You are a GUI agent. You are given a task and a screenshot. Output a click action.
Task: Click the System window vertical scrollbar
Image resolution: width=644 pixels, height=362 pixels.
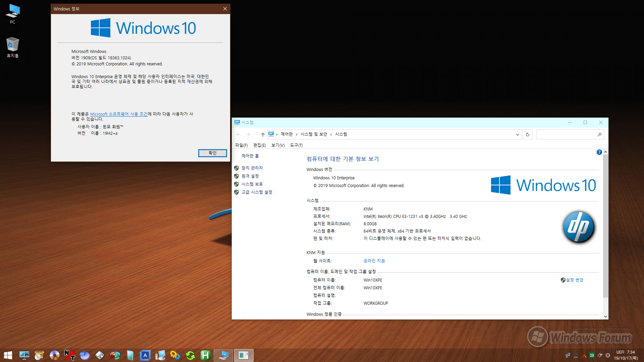click(x=605, y=226)
